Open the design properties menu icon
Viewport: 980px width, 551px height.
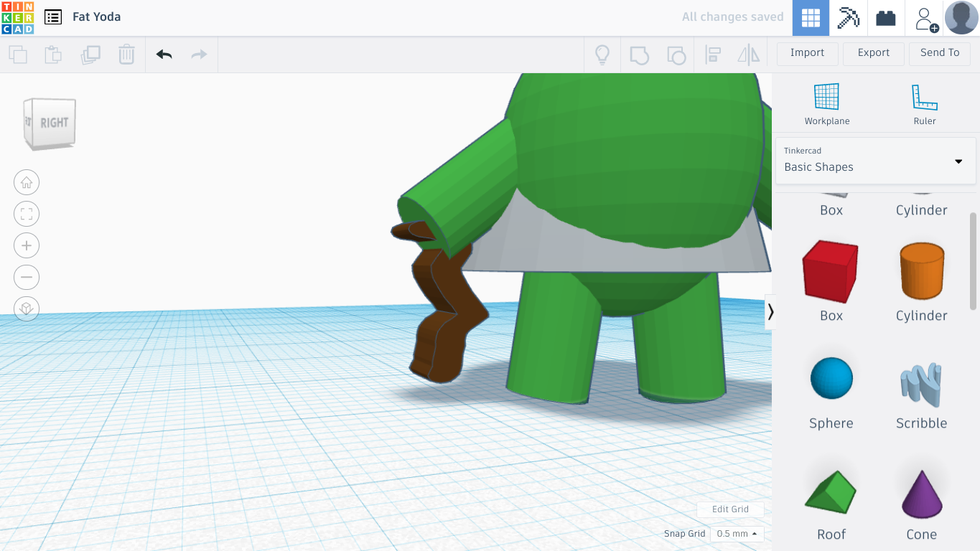coord(52,17)
